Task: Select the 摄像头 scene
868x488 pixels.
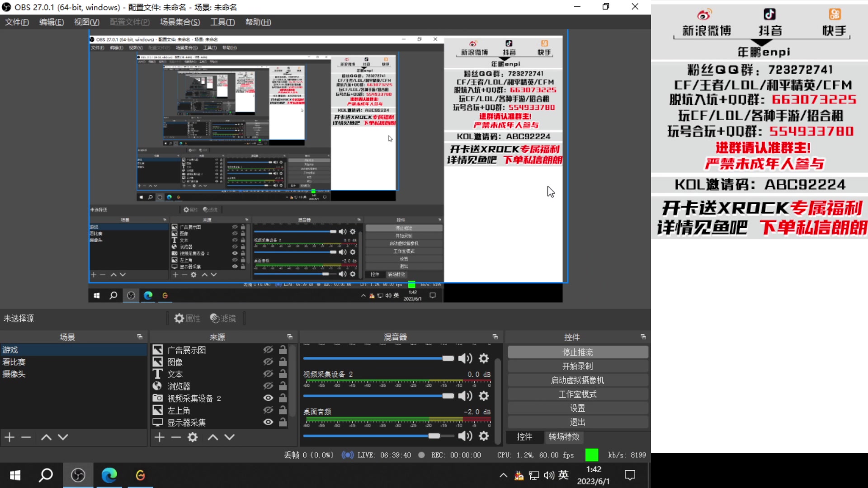Action: pos(73,374)
